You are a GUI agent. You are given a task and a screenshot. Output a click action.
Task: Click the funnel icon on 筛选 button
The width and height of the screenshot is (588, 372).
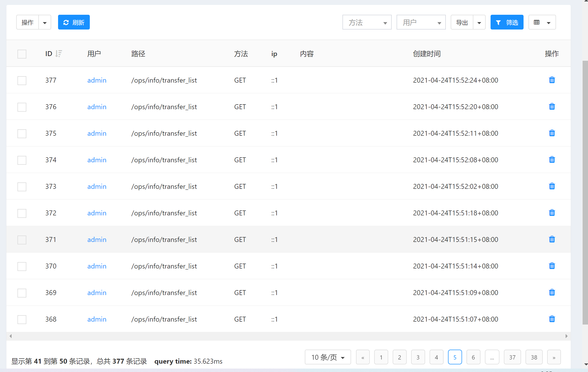(499, 22)
